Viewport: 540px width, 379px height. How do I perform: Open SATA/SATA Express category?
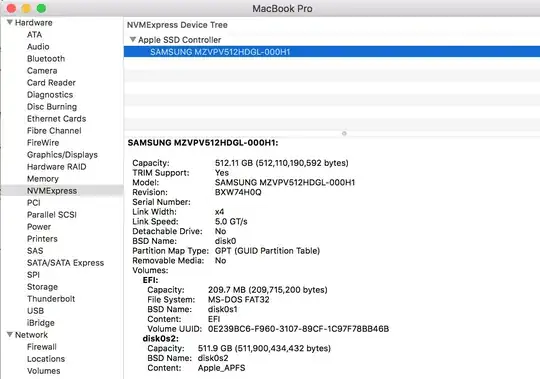(65, 263)
